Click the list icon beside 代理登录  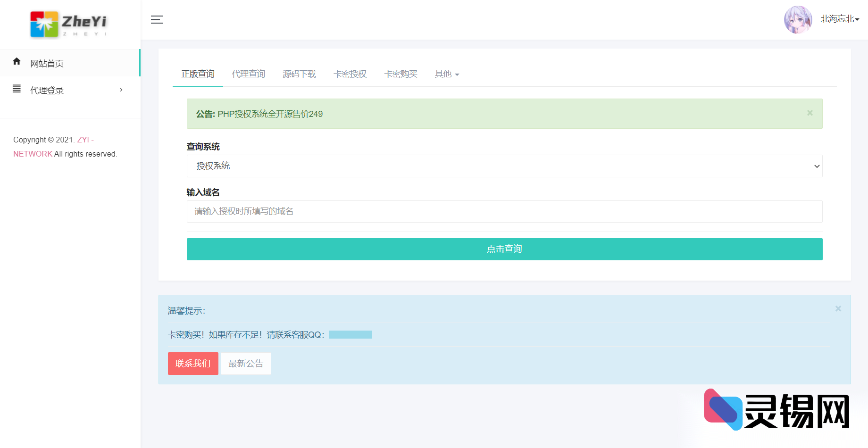pos(17,89)
